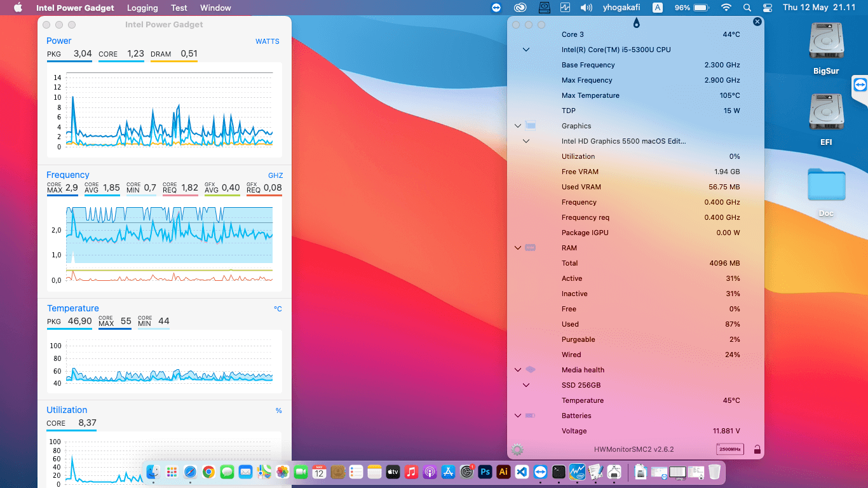Collapse the Media health group
The image size is (868, 488).
click(518, 370)
